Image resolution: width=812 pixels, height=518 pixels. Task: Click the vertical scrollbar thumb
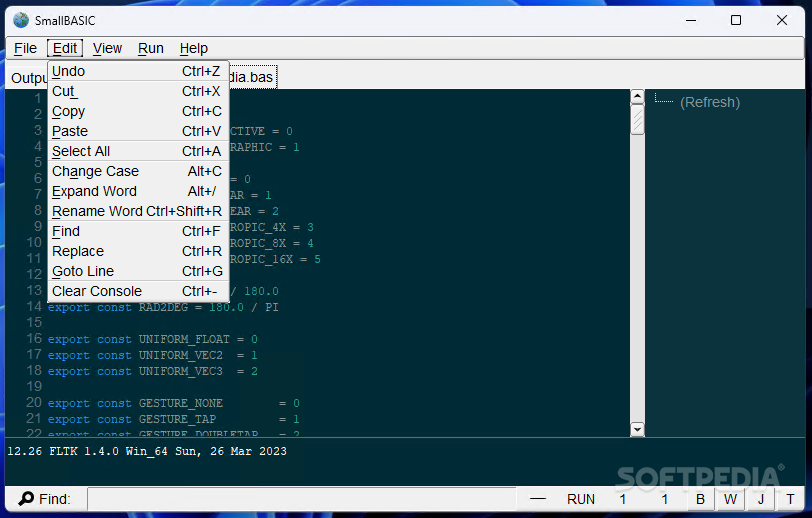pos(637,120)
